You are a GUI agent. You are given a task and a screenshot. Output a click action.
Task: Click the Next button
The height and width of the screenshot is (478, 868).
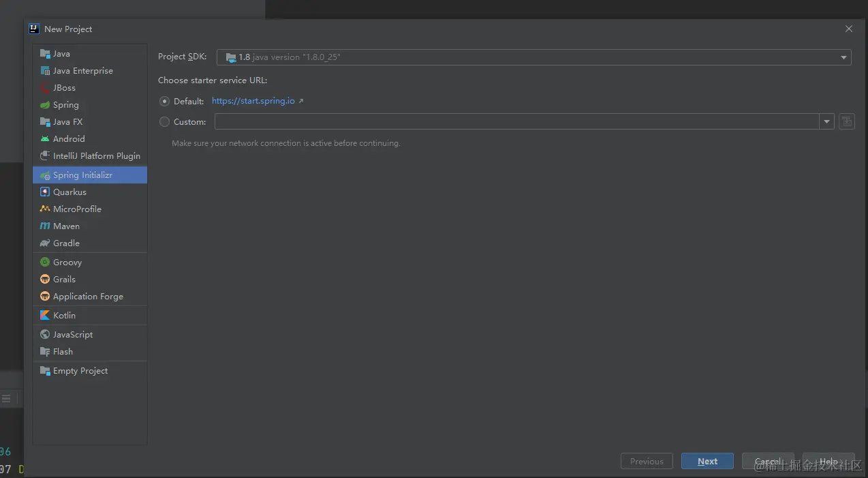click(707, 462)
